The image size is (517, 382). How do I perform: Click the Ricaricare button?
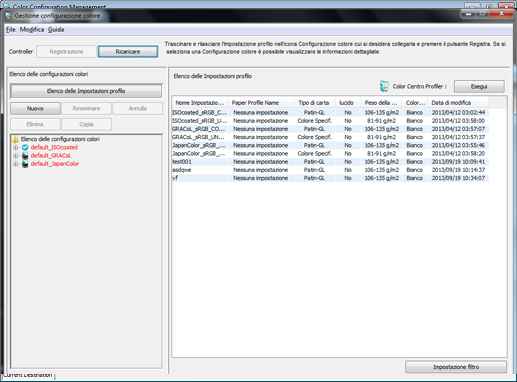(x=128, y=52)
